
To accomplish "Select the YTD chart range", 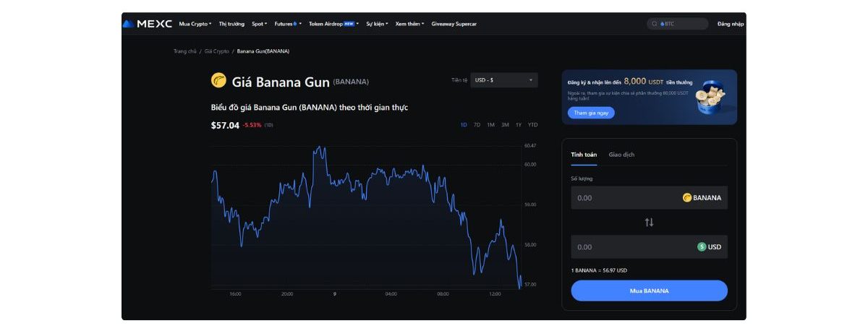I will [x=533, y=125].
